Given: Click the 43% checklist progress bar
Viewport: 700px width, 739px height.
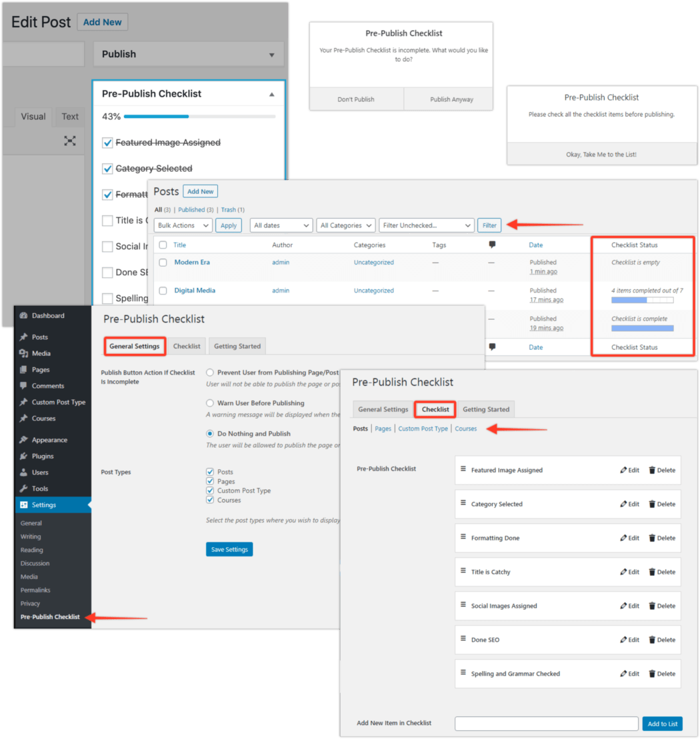Looking at the screenshot, I should click(200, 117).
